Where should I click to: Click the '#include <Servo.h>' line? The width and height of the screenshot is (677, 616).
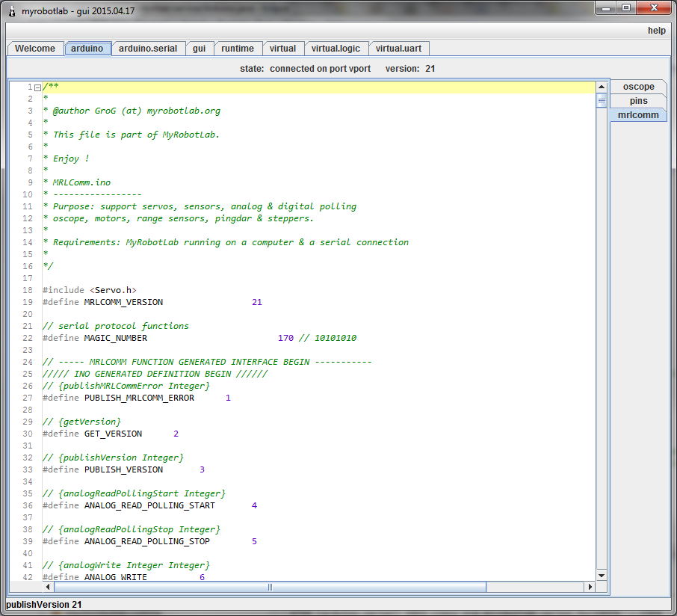(x=90, y=290)
